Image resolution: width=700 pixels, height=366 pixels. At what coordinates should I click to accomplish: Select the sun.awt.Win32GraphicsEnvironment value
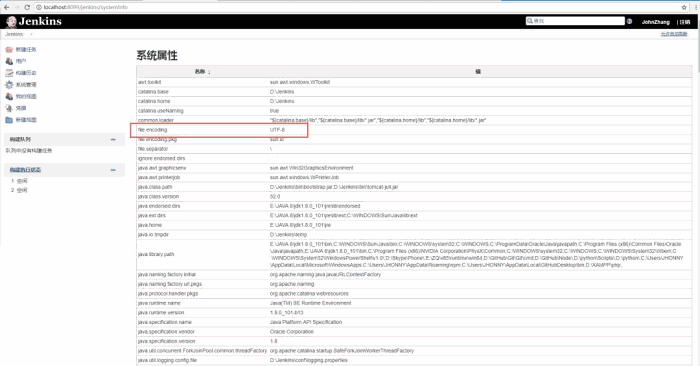(x=311, y=168)
